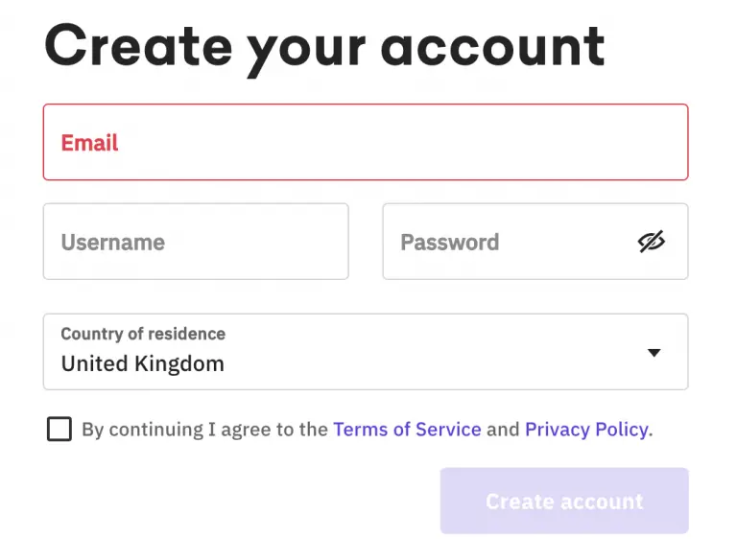Click the Country of residence label
Viewport: 737px width, 560px height.
pyautogui.click(x=143, y=334)
